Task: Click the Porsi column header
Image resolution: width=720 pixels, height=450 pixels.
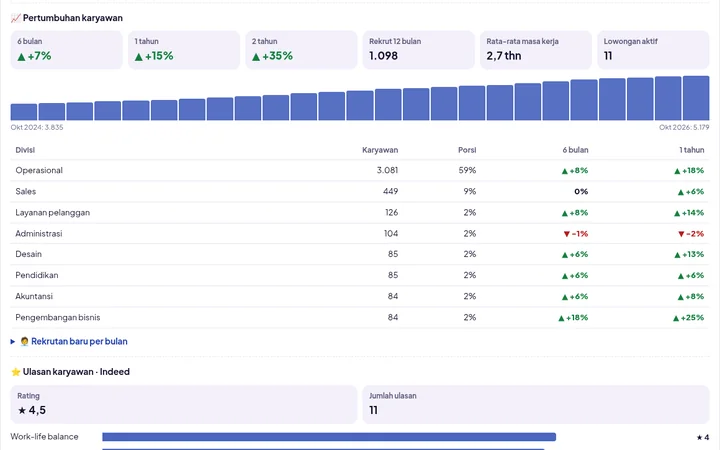Action: (x=467, y=150)
